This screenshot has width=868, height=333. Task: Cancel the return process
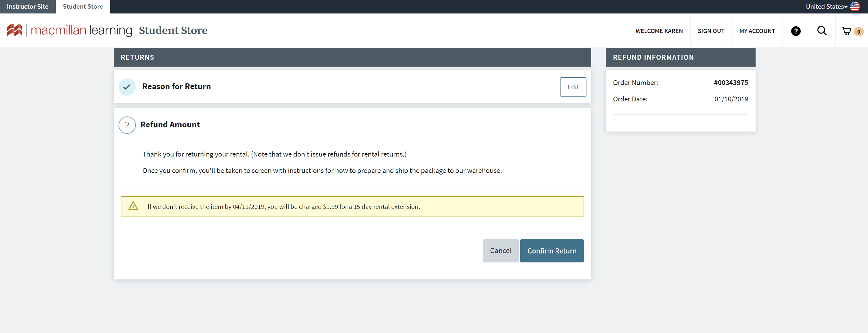click(500, 251)
